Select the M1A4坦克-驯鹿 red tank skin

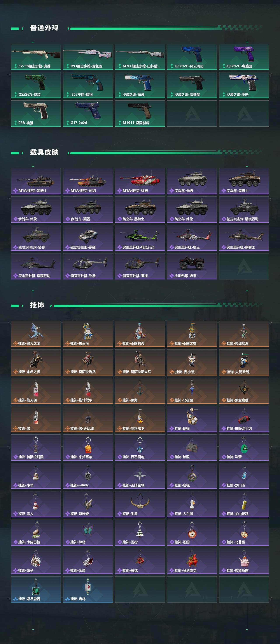coord(140,181)
